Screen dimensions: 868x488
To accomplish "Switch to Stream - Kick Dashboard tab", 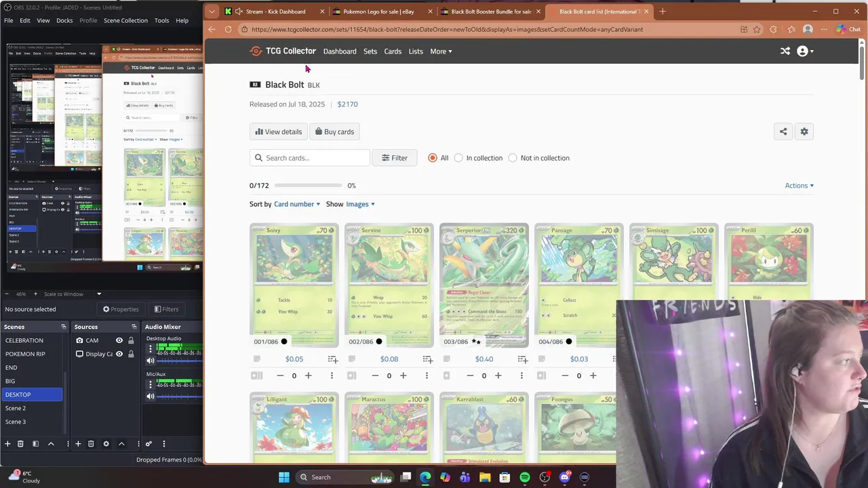I will [x=275, y=12].
